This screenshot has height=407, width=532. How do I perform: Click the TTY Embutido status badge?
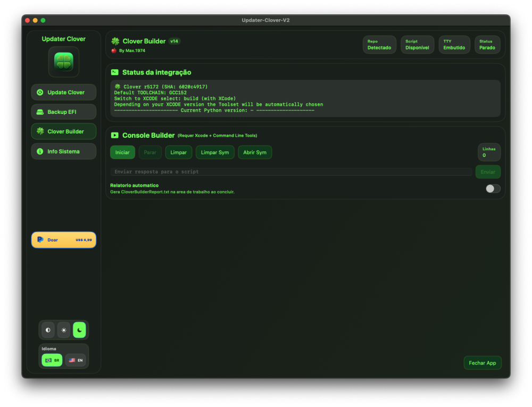[x=454, y=45]
